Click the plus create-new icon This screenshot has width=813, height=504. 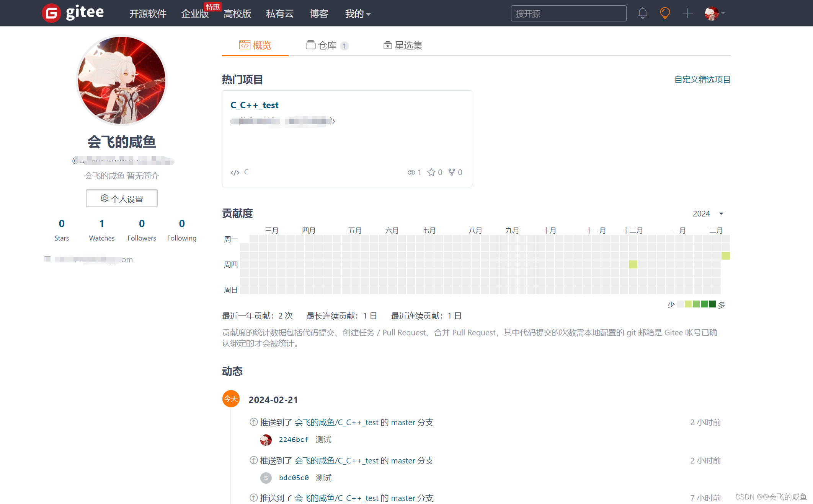[687, 13]
